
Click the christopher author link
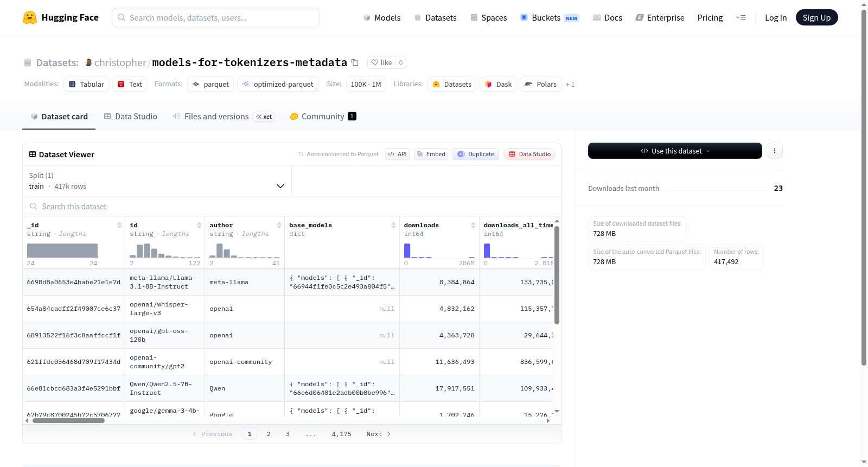click(120, 62)
